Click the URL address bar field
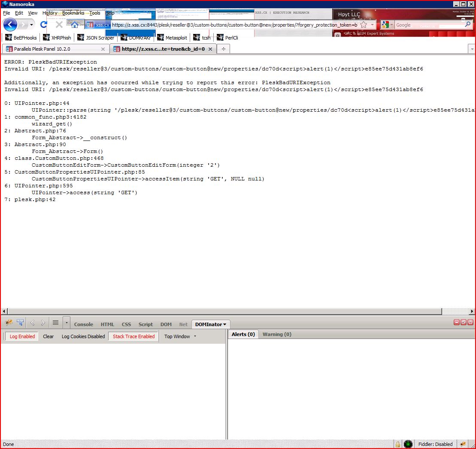The image size is (476, 449). [x=234, y=25]
